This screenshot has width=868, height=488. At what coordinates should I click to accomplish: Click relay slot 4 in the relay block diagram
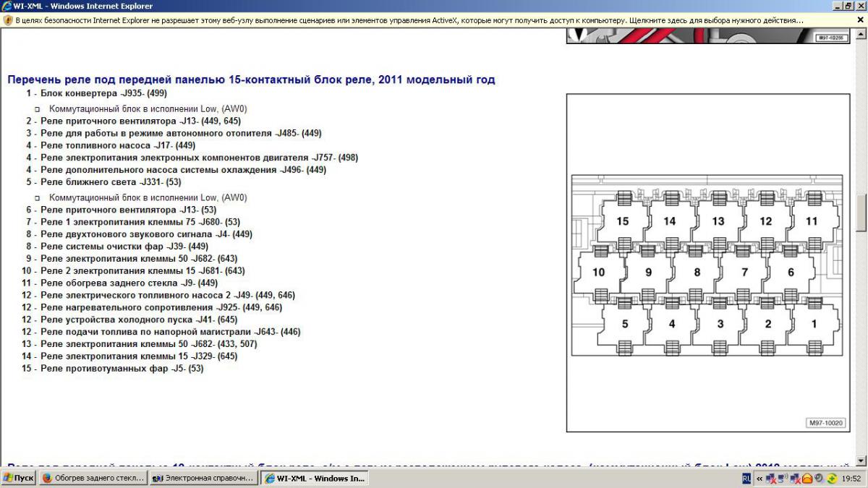point(672,324)
